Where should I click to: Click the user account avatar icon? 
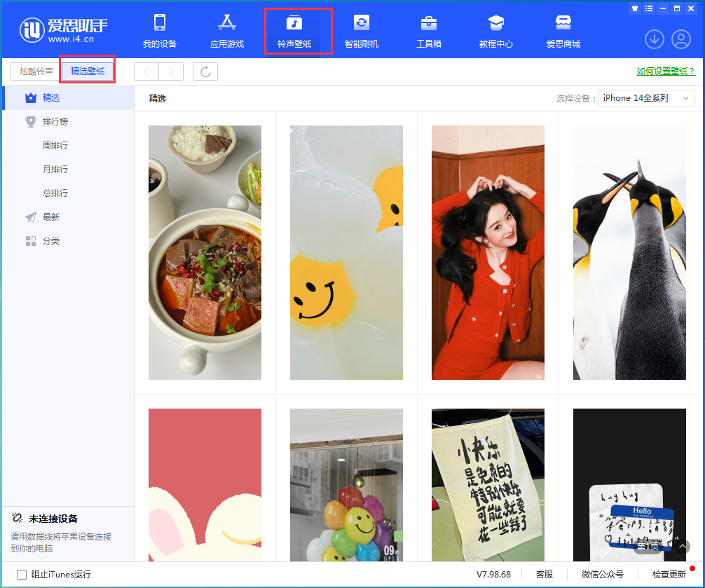[x=681, y=39]
